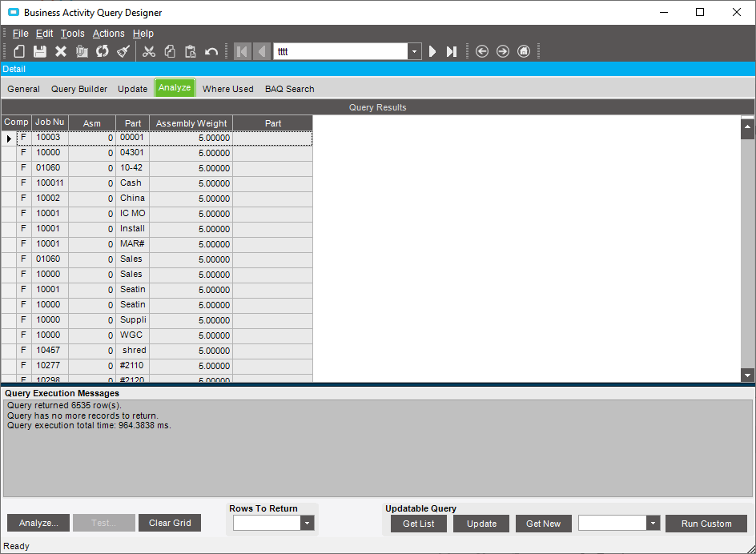Open the query ID dropdown showing tttt
756x554 pixels.
(x=414, y=51)
